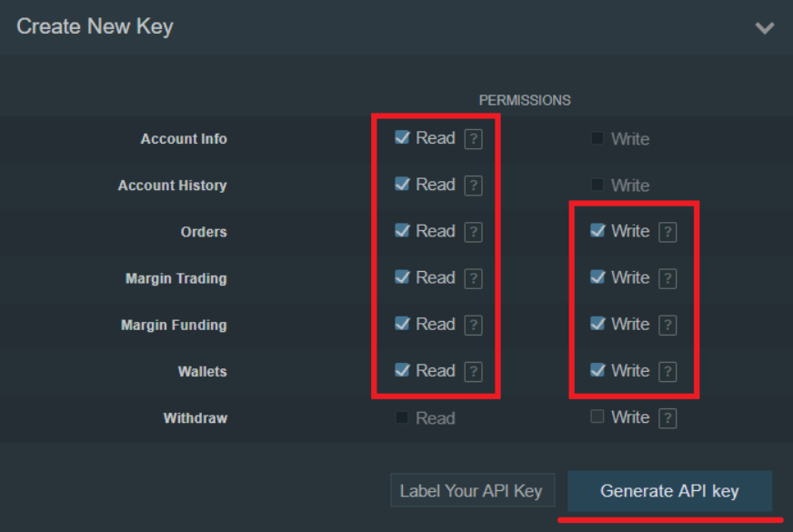Toggle Wallets Write checkbox
Screen dimensions: 793x532
coord(597,370)
